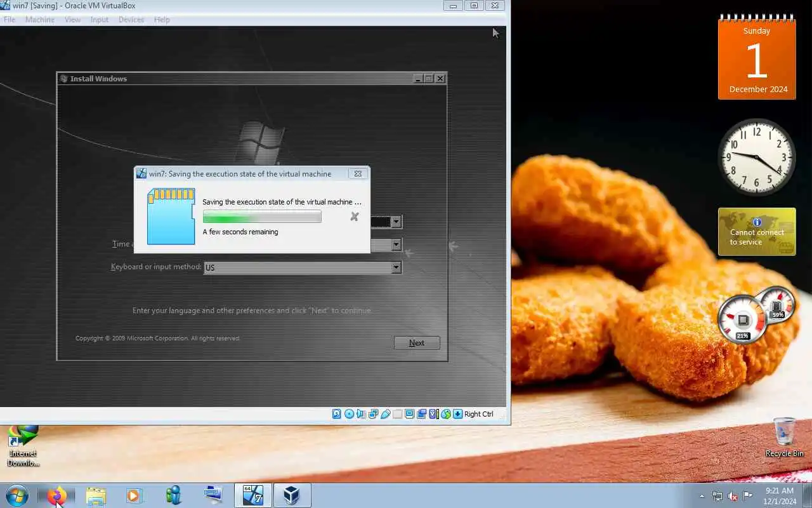Image resolution: width=812 pixels, height=508 pixels.
Task: Switch to the win7 VM taskbar button
Action: pos(253,495)
